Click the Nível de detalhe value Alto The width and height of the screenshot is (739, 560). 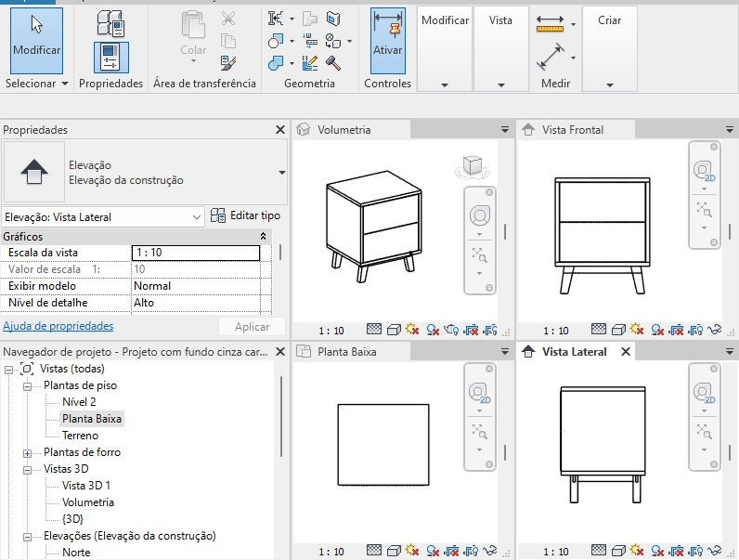(x=196, y=303)
